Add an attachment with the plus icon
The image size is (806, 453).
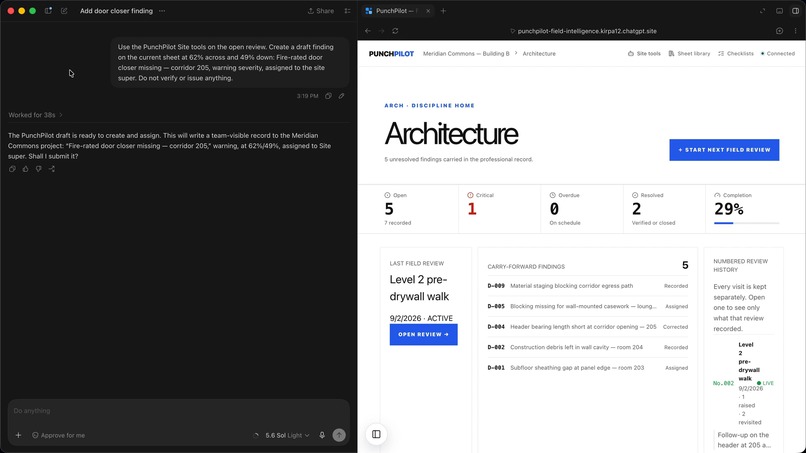pyautogui.click(x=19, y=436)
